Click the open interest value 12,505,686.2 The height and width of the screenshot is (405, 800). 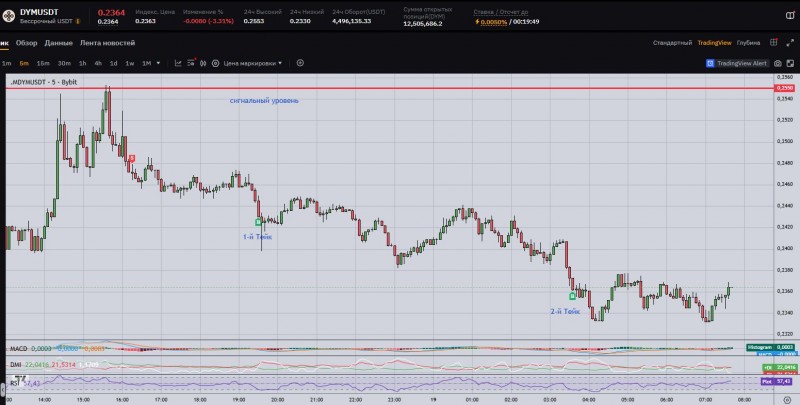[423, 23]
